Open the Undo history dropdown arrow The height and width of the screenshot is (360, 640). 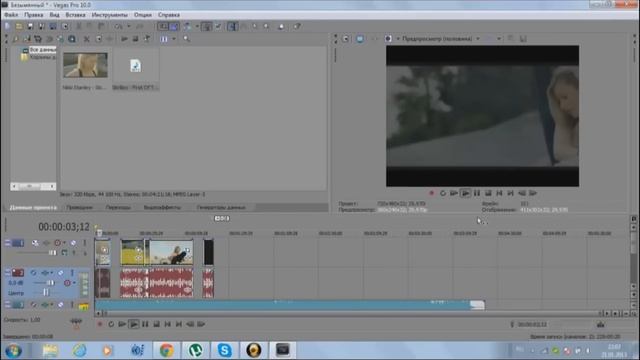click(x=129, y=26)
